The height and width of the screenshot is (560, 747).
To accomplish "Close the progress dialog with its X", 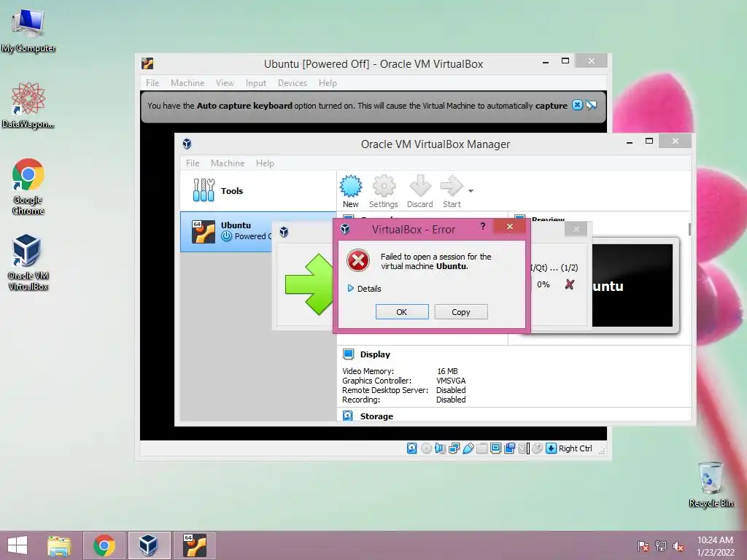I will (x=576, y=229).
